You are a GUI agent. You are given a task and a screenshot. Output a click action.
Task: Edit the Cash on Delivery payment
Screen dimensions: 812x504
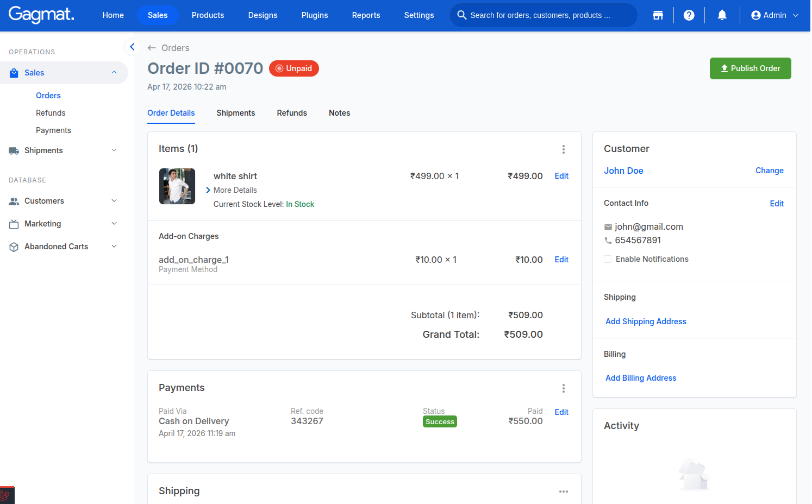point(561,412)
